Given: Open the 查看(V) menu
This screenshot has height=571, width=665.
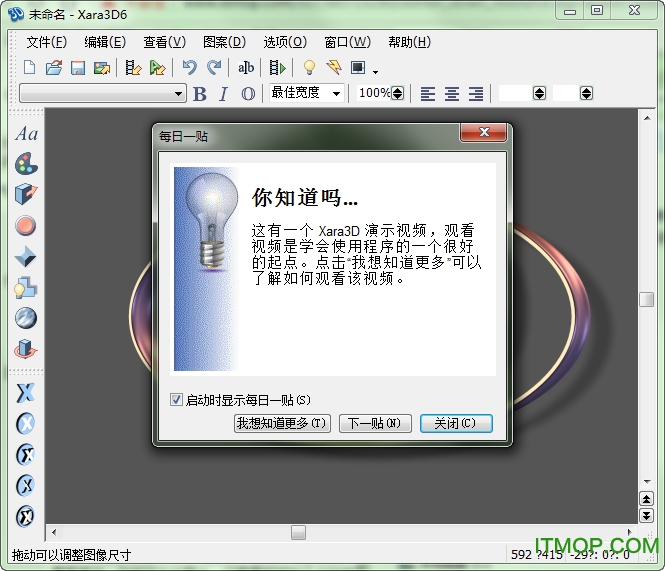Looking at the screenshot, I should (165, 42).
